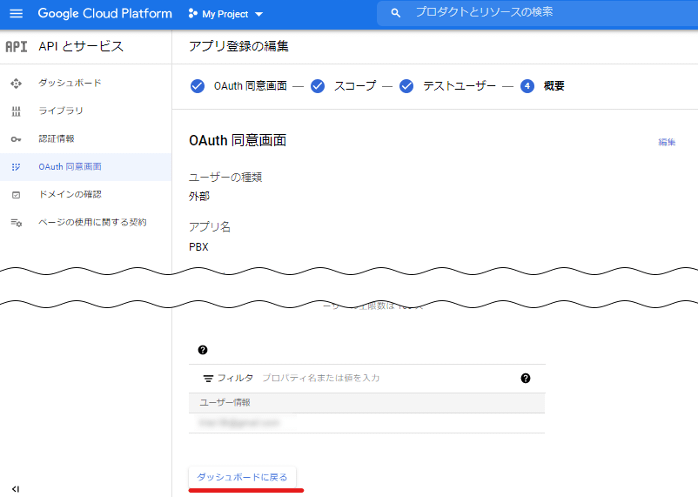Click the API logo icon in sidebar header
The image size is (698, 497).
[x=16, y=46]
